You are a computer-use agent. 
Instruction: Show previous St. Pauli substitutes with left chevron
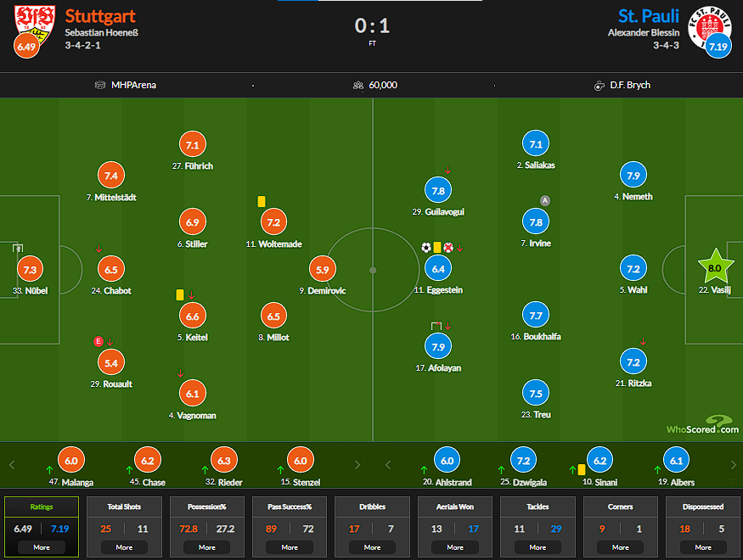[x=388, y=465]
